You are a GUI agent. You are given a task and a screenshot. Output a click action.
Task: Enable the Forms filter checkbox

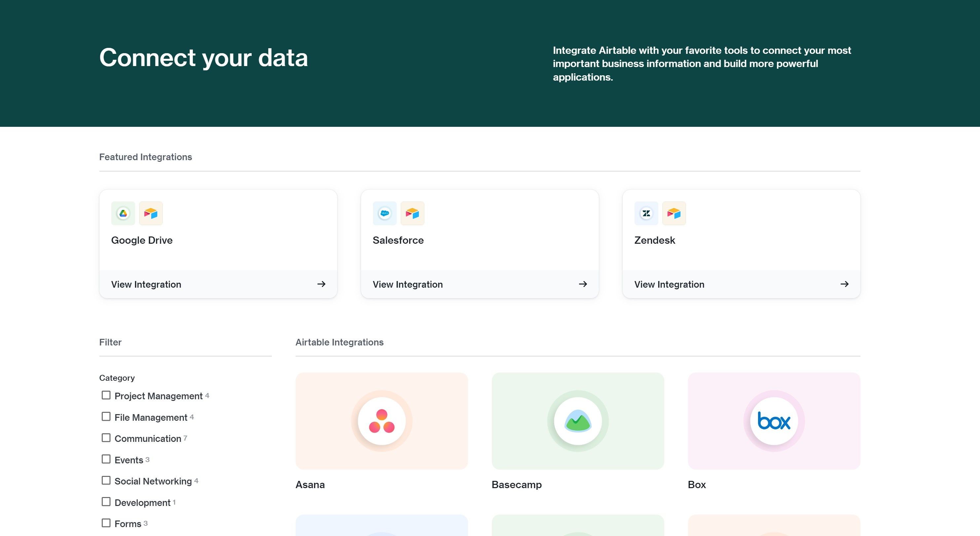click(106, 523)
